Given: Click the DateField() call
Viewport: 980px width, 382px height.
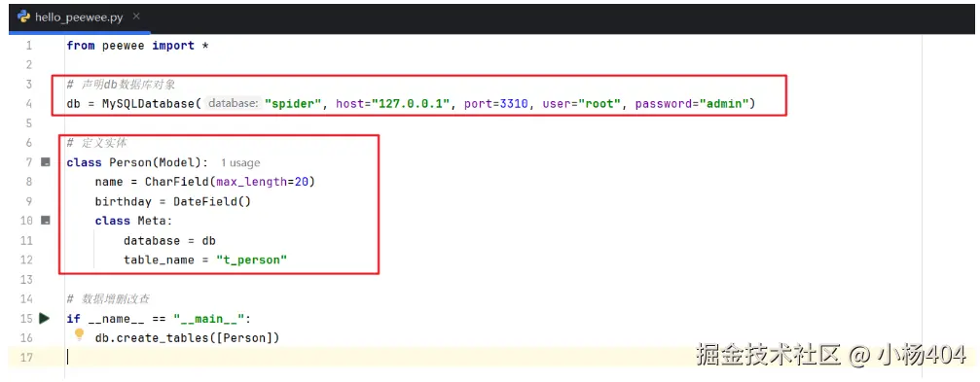Looking at the screenshot, I should tap(212, 201).
